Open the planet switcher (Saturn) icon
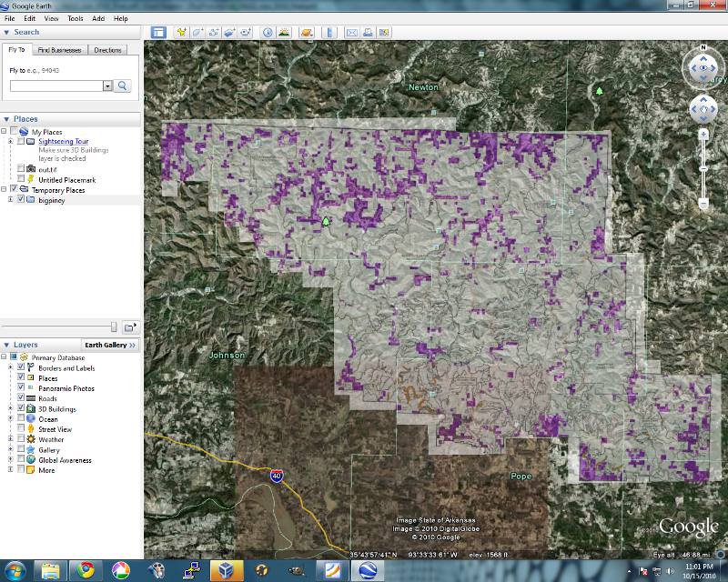 coord(307,33)
